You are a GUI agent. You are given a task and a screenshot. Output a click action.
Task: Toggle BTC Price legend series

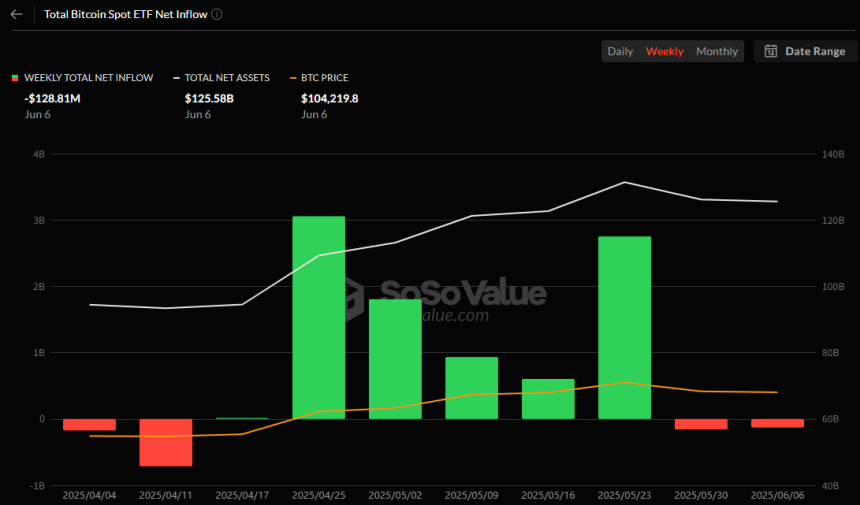click(319, 78)
